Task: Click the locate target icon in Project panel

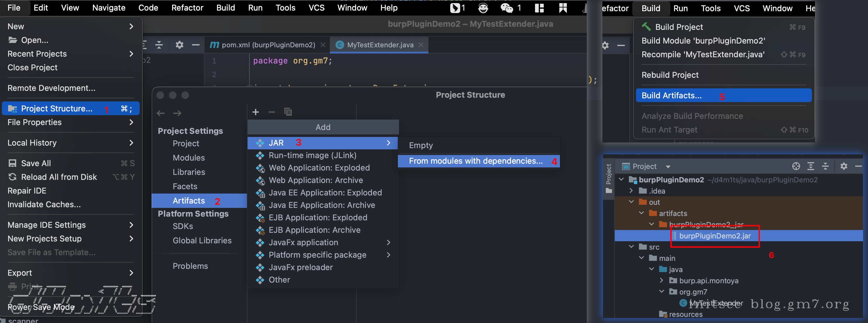Action: point(796,166)
